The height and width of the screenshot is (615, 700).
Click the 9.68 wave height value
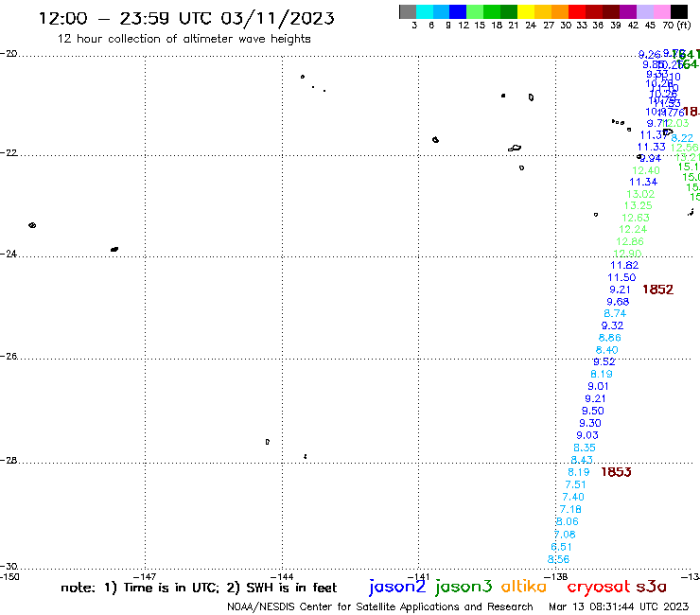point(618,302)
